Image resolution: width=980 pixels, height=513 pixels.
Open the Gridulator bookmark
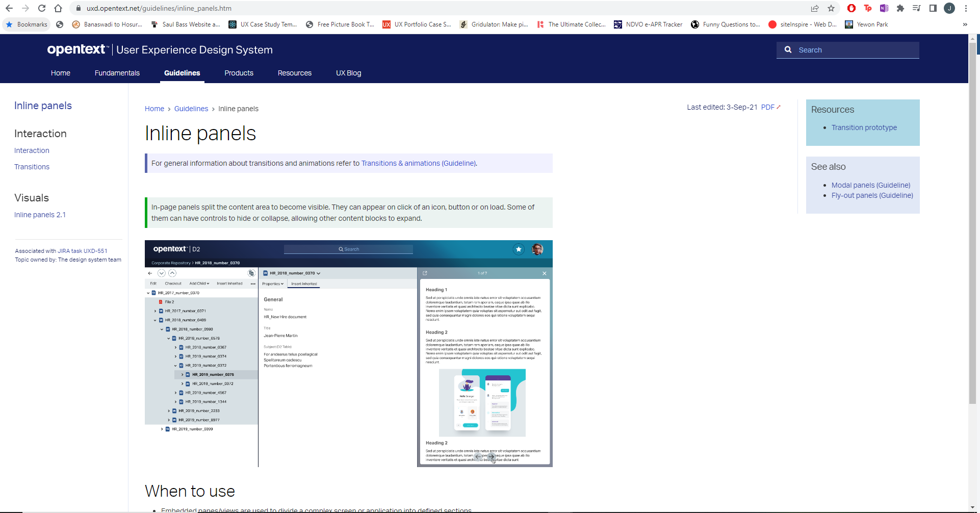(494, 24)
